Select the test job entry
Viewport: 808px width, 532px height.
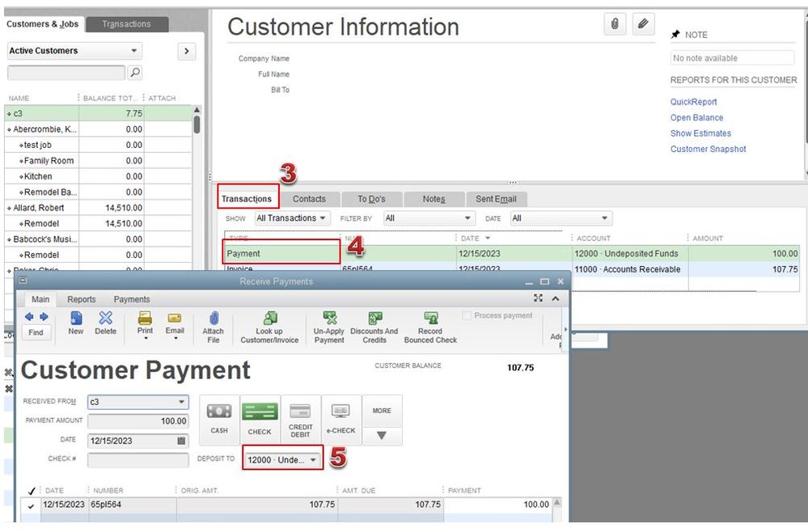tap(98, 146)
